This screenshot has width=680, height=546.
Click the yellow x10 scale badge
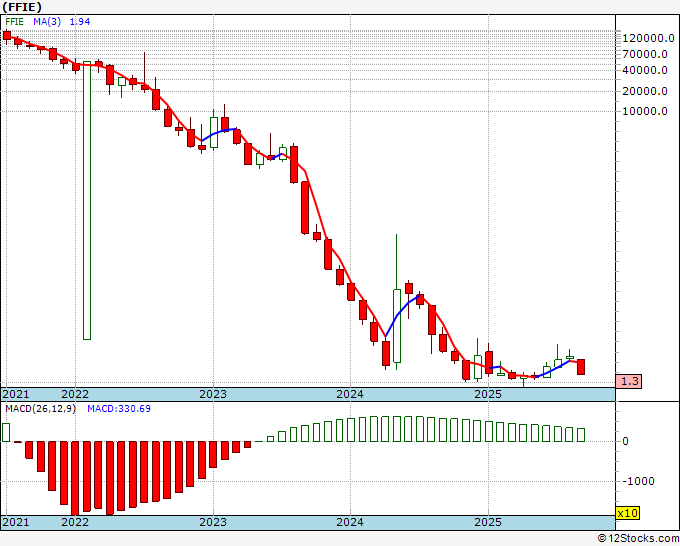627,513
